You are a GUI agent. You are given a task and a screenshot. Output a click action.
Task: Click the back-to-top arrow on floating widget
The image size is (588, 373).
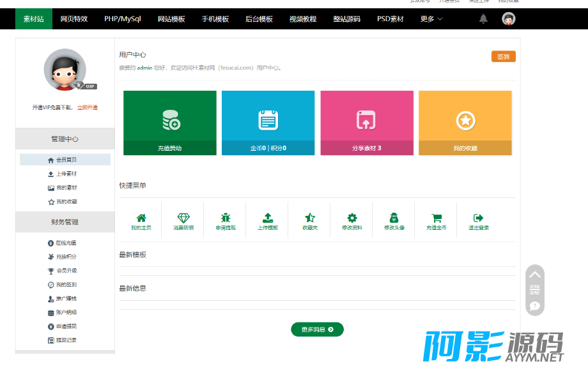pos(535,275)
